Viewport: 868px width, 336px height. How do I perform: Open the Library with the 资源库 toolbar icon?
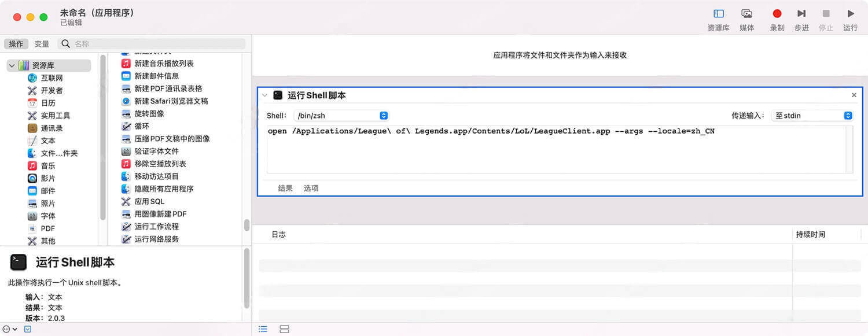tap(718, 14)
